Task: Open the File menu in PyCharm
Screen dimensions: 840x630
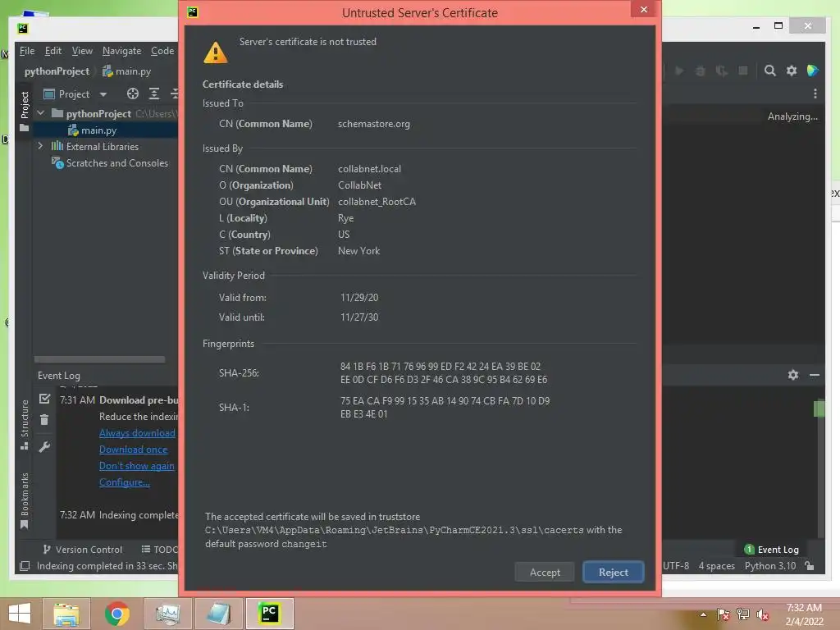Action: (x=27, y=51)
